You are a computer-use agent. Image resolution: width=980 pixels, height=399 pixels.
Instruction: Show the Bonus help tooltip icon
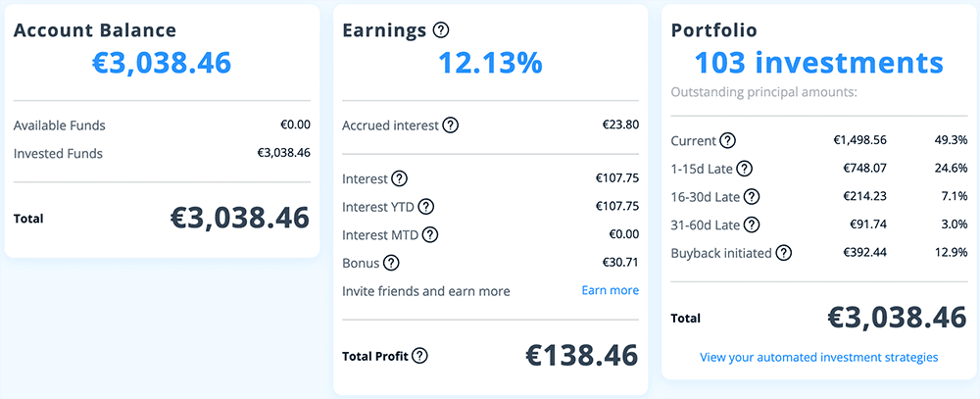click(x=391, y=263)
